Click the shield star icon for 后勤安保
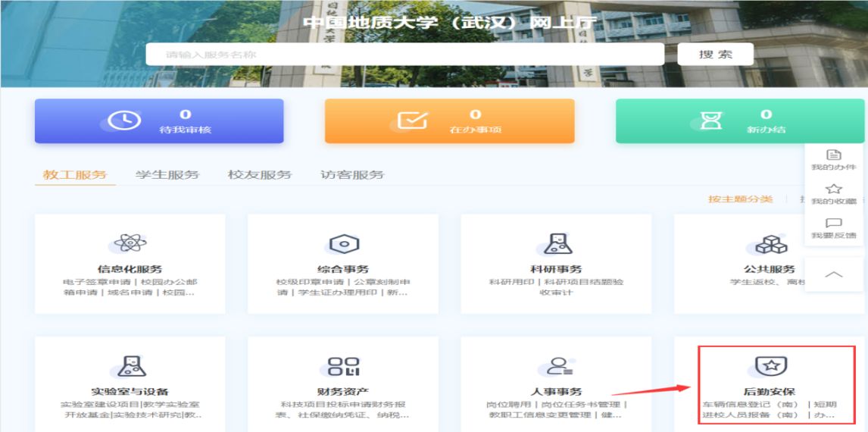The width and height of the screenshot is (868, 432). (771, 366)
